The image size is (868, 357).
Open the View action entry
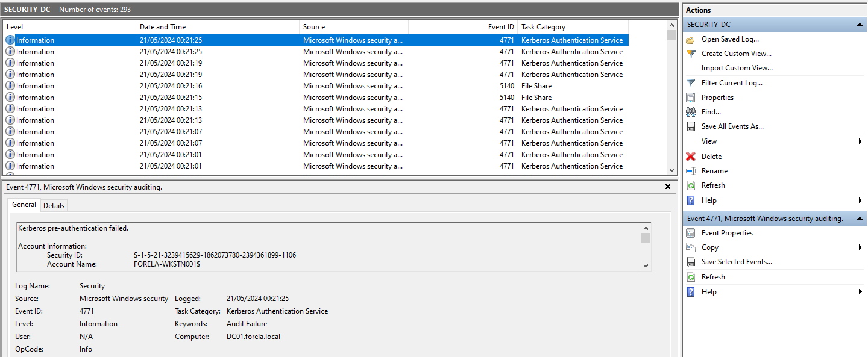point(709,141)
